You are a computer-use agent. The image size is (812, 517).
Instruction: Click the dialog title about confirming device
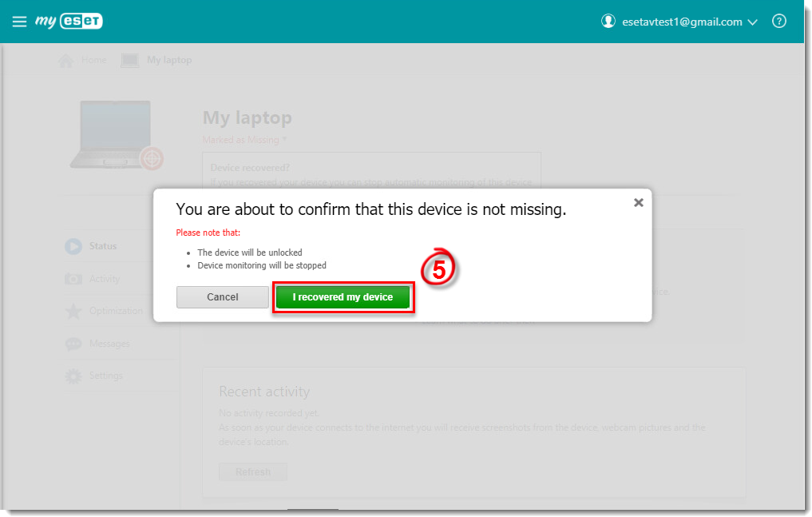tap(371, 209)
